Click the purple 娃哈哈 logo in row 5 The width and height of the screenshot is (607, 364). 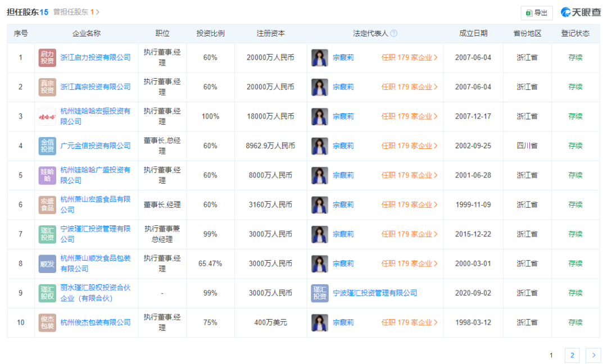pos(47,175)
